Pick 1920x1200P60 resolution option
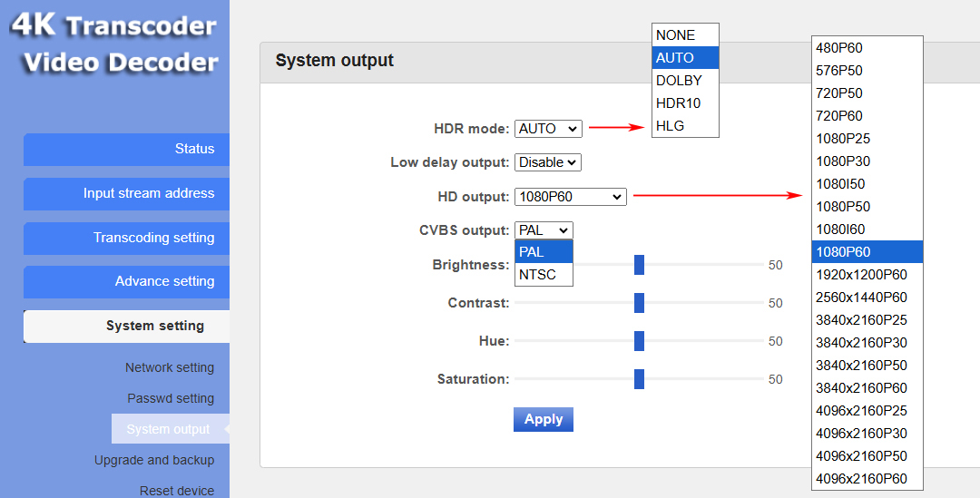980x498 pixels. coord(867,274)
